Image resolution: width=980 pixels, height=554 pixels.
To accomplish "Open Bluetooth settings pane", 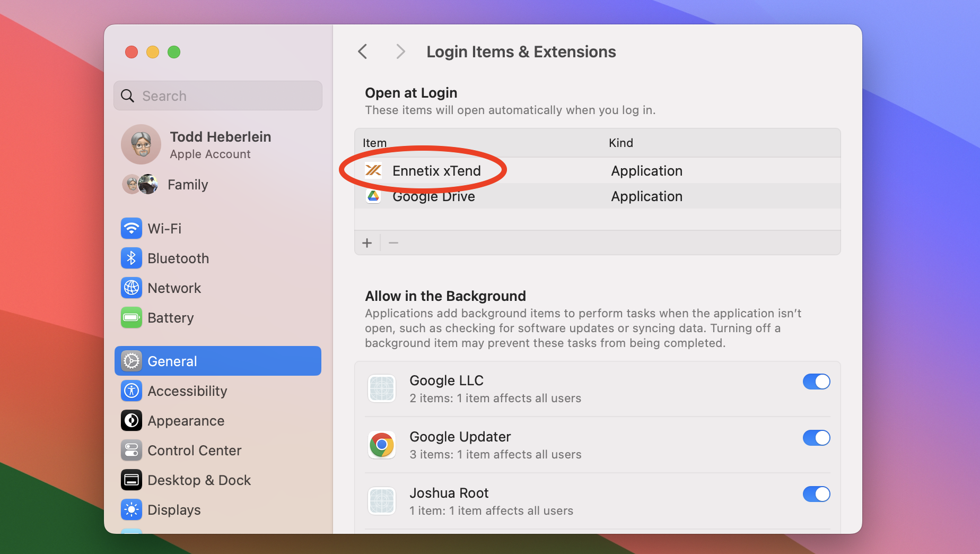I will 218,258.
